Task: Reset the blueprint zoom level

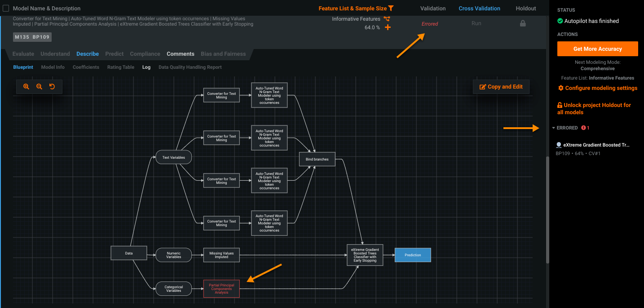Action: tap(52, 86)
